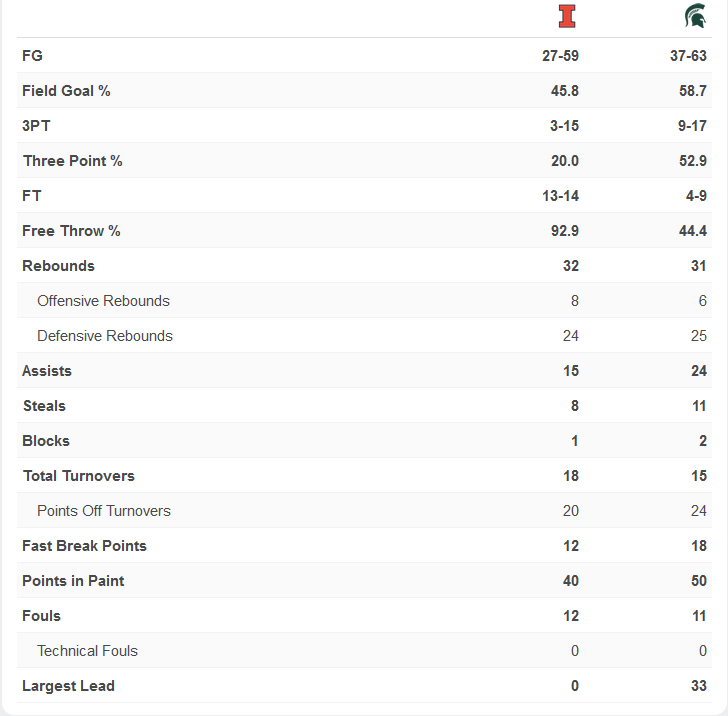
Task: Click Illinois's 13-14 free throw value
Action: tap(560, 196)
